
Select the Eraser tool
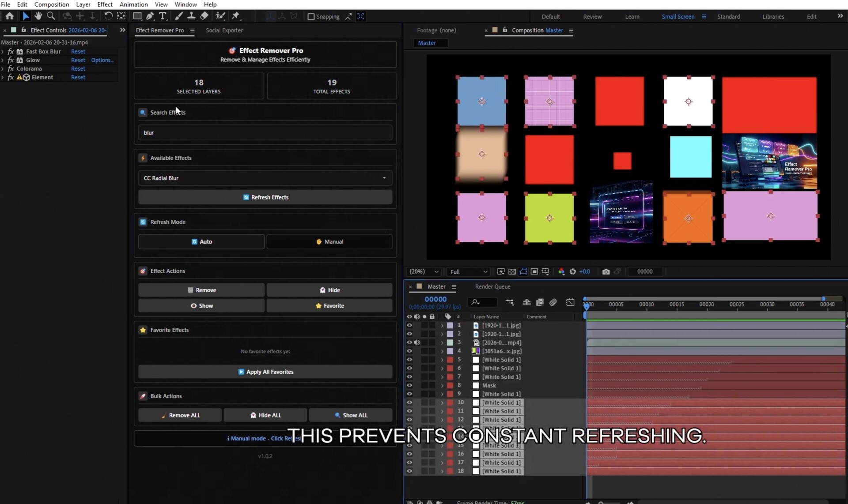tap(204, 16)
